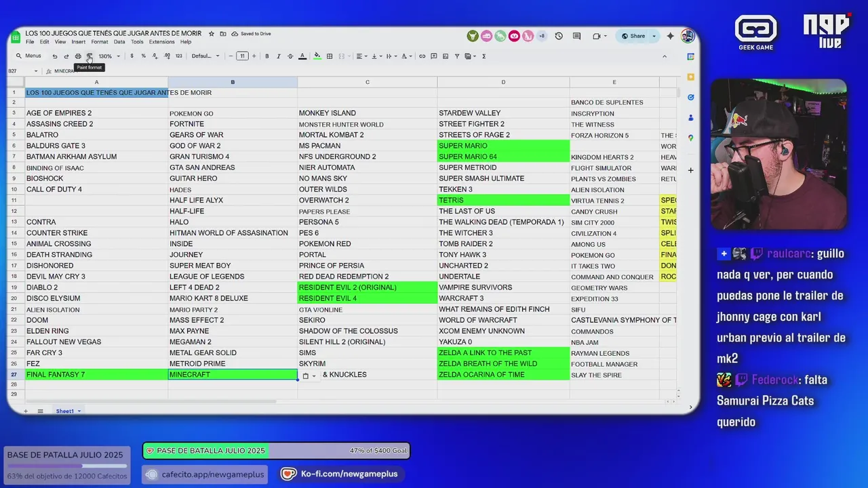868x488 pixels.
Task: Click the Undo arrow in the toolbar
Action: (x=55, y=56)
